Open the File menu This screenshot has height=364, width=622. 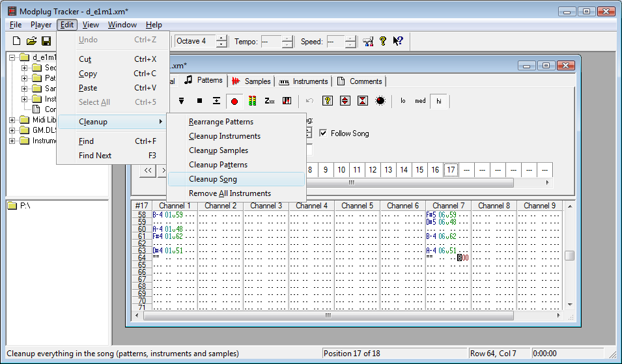(16, 25)
